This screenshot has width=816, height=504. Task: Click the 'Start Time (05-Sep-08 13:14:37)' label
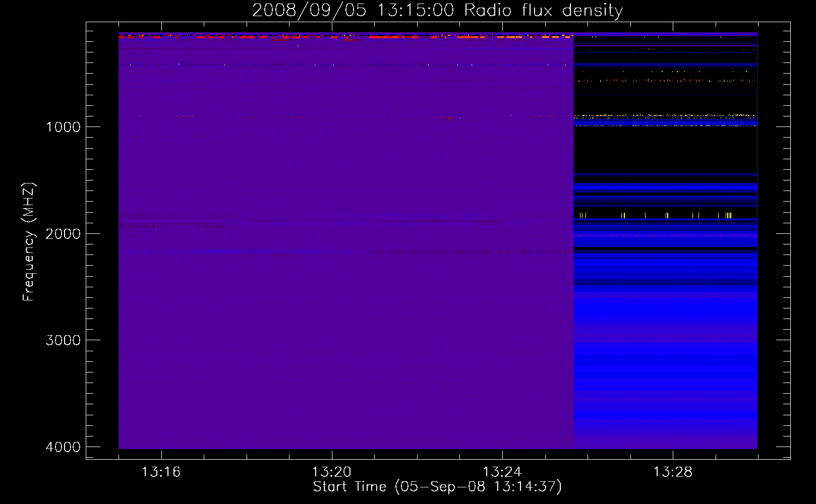(x=437, y=487)
